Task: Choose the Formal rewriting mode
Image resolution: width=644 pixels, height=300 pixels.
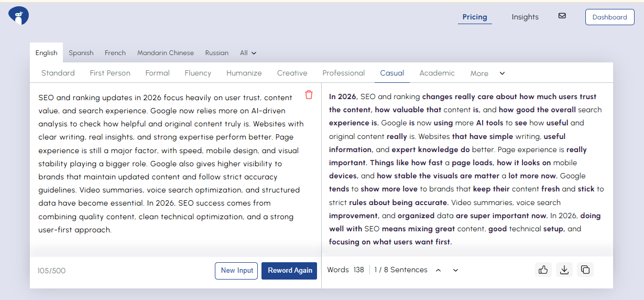Action: tap(158, 73)
